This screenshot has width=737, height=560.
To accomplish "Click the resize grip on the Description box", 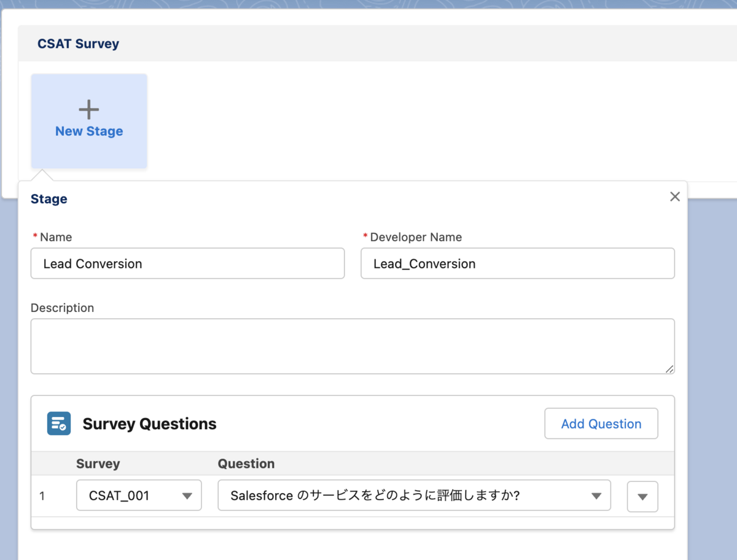I will click(669, 369).
